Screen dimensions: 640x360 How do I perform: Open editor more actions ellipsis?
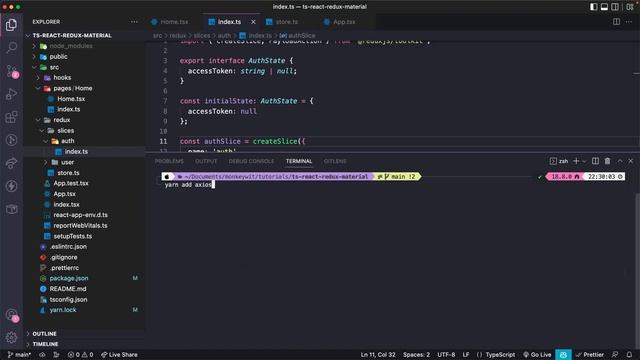coord(629,22)
